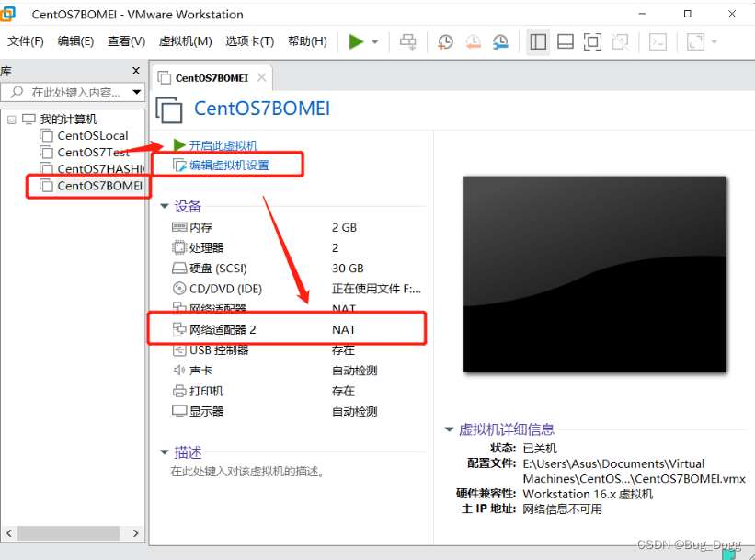This screenshot has height=560, width=755.
Task: Click the sound card speaker icon
Action: click(x=179, y=371)
